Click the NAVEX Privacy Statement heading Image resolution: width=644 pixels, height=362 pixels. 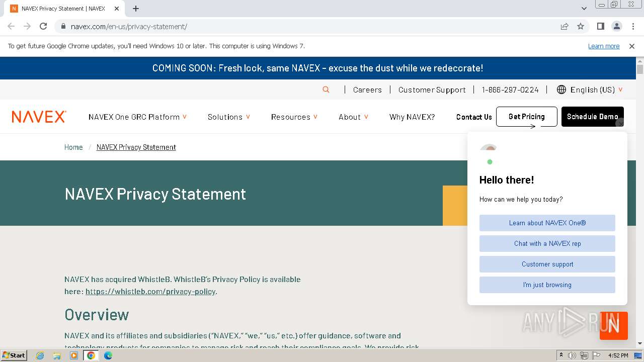coord(155,194)
